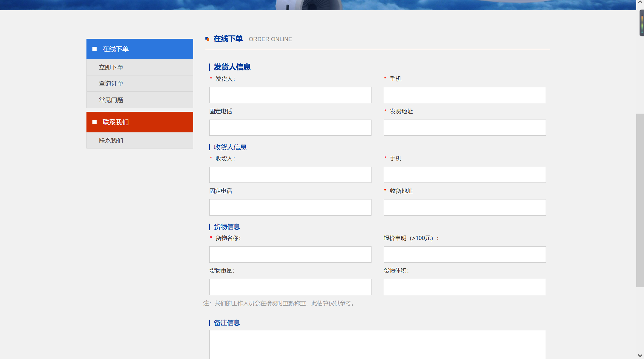Click inside the 备注信息 text area

[377, 344]
